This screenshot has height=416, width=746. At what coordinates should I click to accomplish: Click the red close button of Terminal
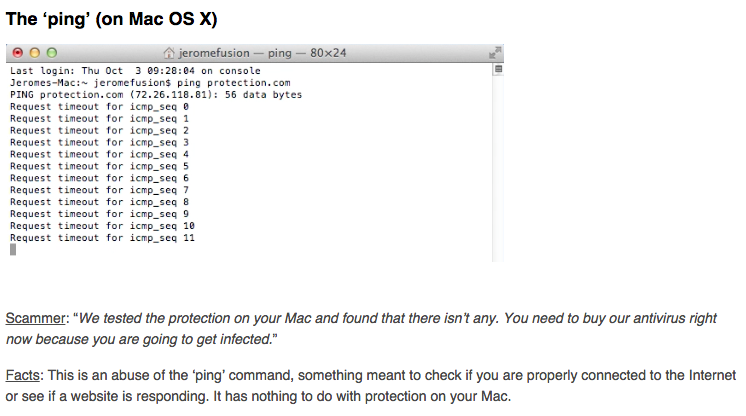pyautogui.click(x=17, y=52)
